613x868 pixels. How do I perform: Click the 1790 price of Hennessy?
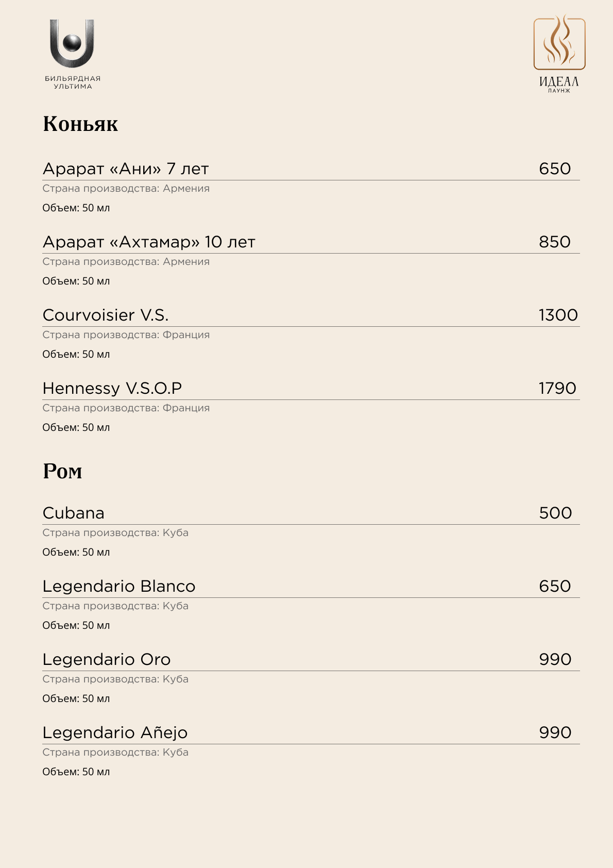click(x=557, y=388)
